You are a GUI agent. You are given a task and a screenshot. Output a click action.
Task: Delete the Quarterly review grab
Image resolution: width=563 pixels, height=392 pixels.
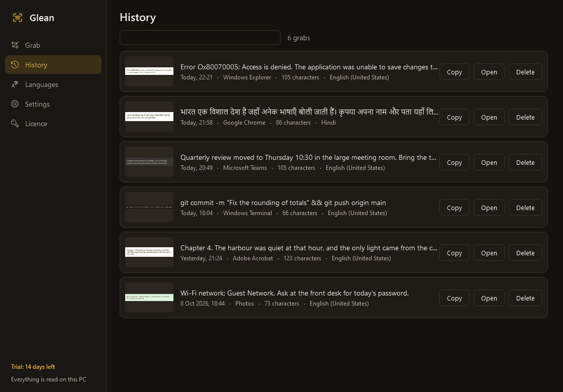[525, 162]
